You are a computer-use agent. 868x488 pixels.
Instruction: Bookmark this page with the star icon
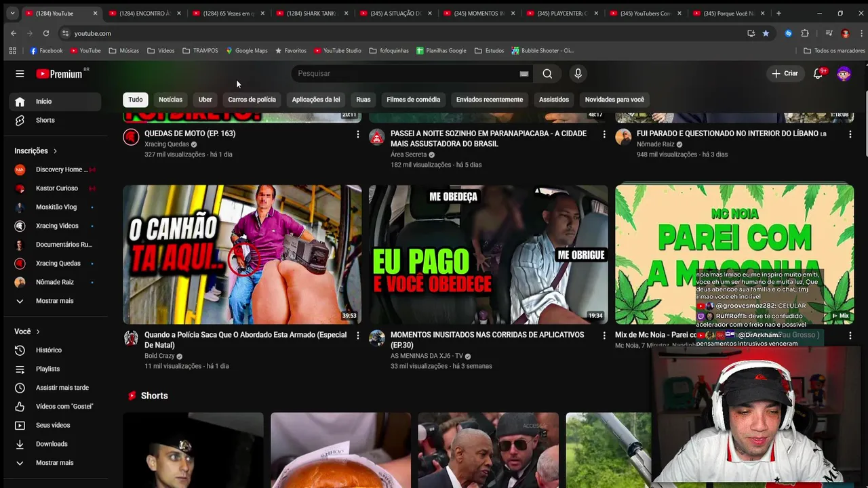766,33
